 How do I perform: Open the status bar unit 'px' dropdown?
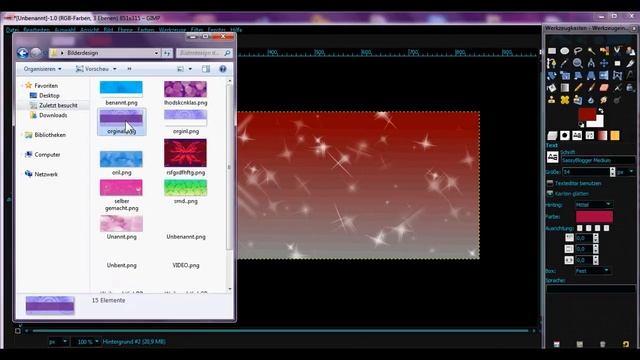58,342
